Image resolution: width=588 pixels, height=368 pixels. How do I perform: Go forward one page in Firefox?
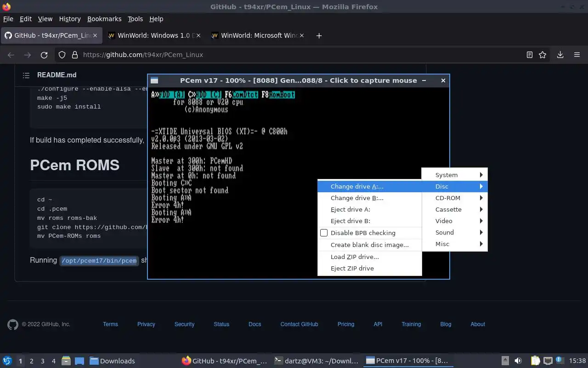(28, 55)
